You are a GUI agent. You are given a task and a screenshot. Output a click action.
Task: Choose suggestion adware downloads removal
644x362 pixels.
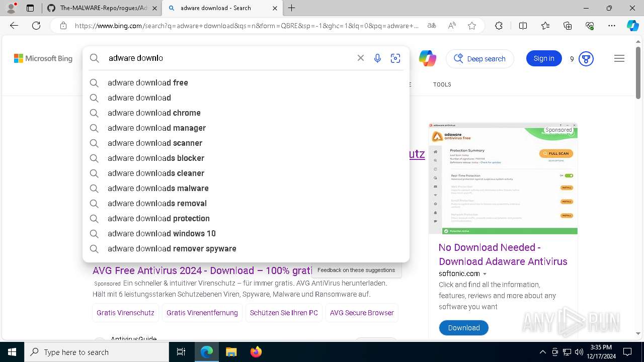tap(246, 203)
